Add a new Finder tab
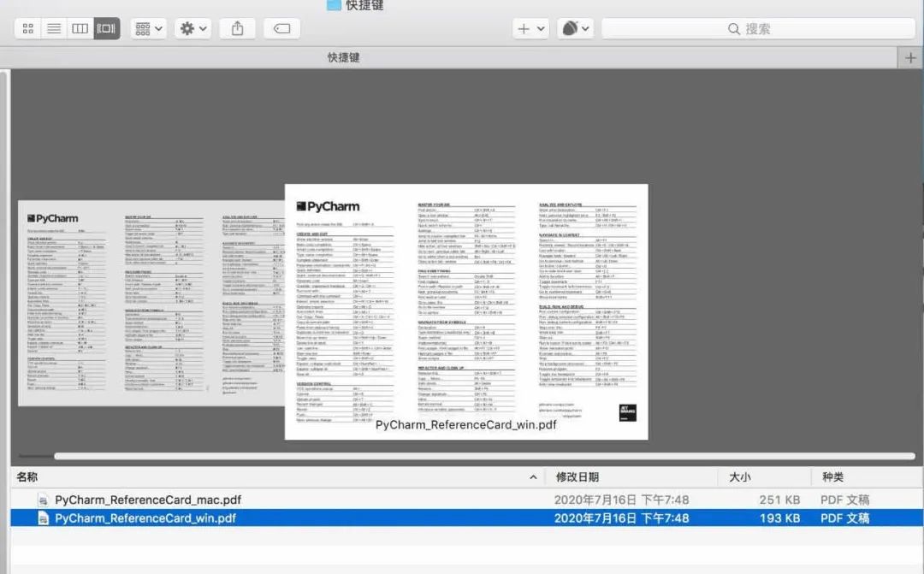 pyautogui.click(x=910, y=57)
